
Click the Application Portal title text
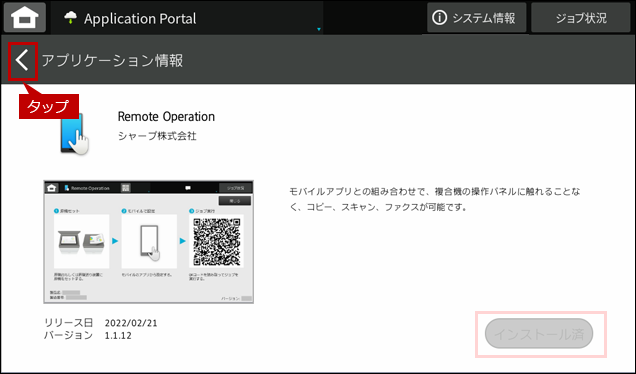(x=140, y=18)
